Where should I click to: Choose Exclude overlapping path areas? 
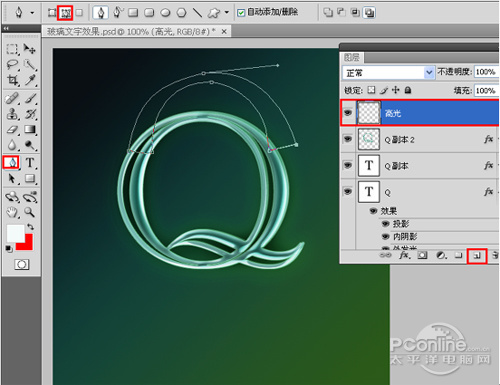369,13
